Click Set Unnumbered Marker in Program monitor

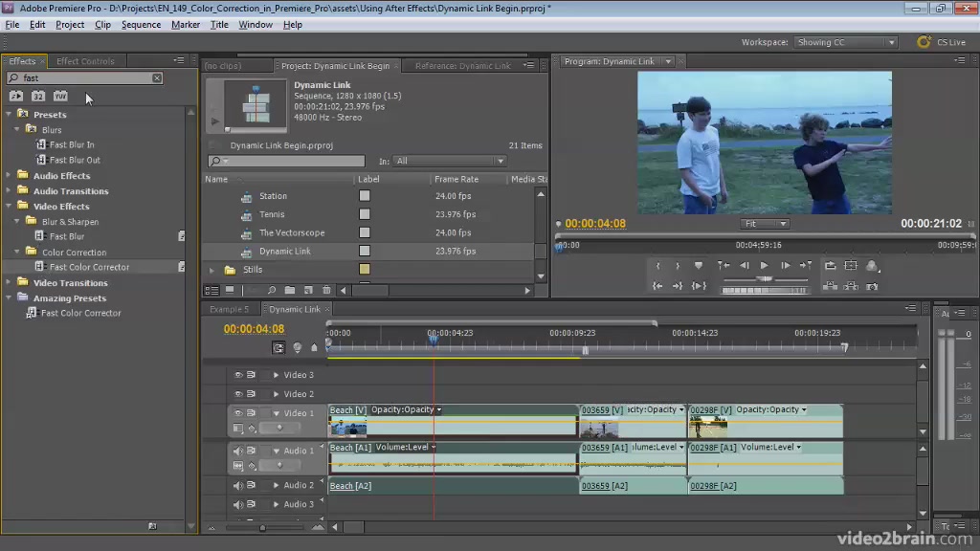[x=698, y=266]
